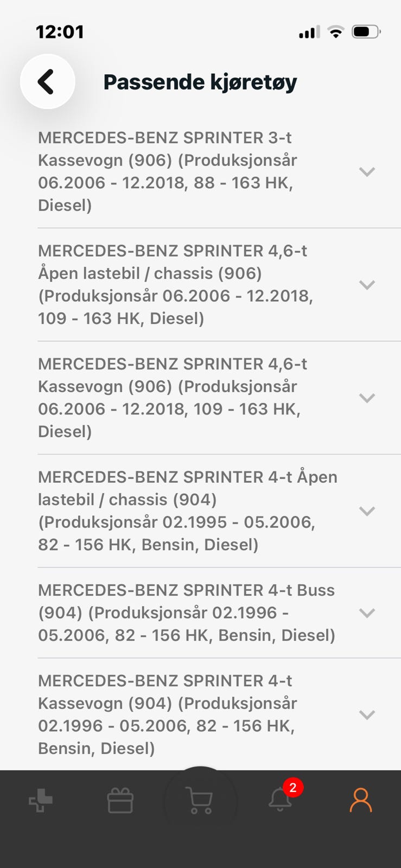The width and height of the screenshot is (401, 868).
Task: Tap the back arrow button
Action: pos(47,82)
